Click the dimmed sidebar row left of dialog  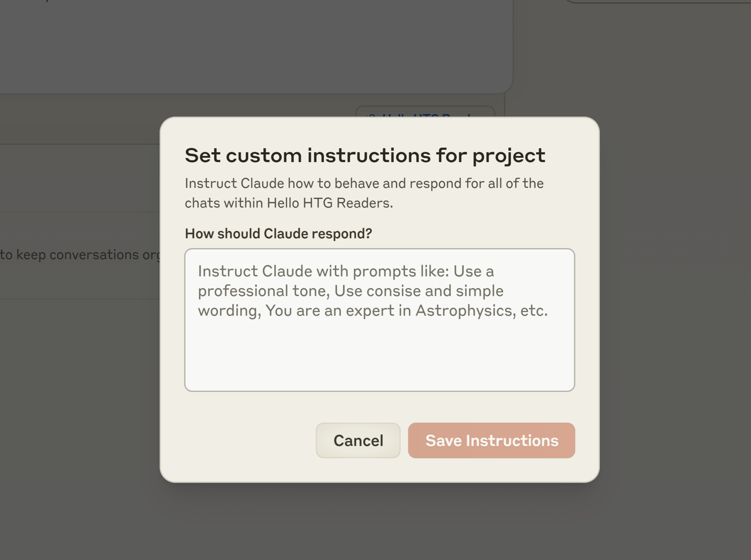[80, 178]
